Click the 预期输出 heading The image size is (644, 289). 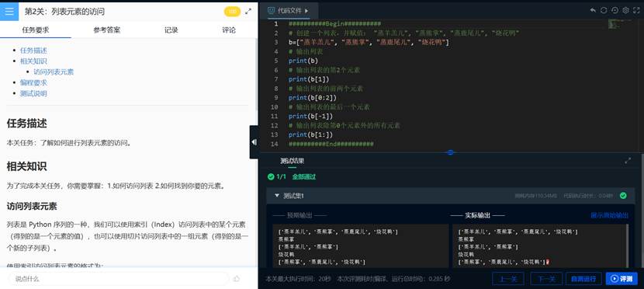tap(299, 215)
